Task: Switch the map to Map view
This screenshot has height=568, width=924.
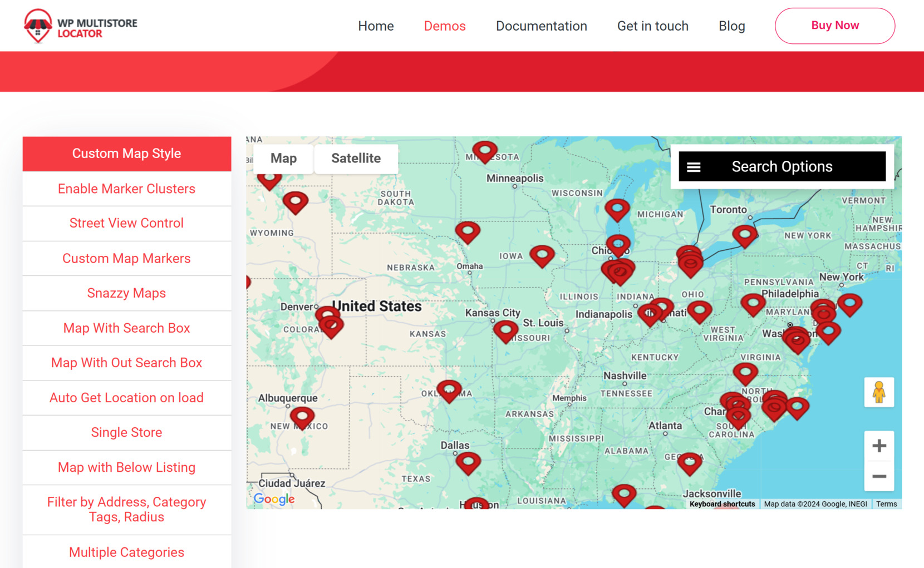Action: (x=283, y=159)
